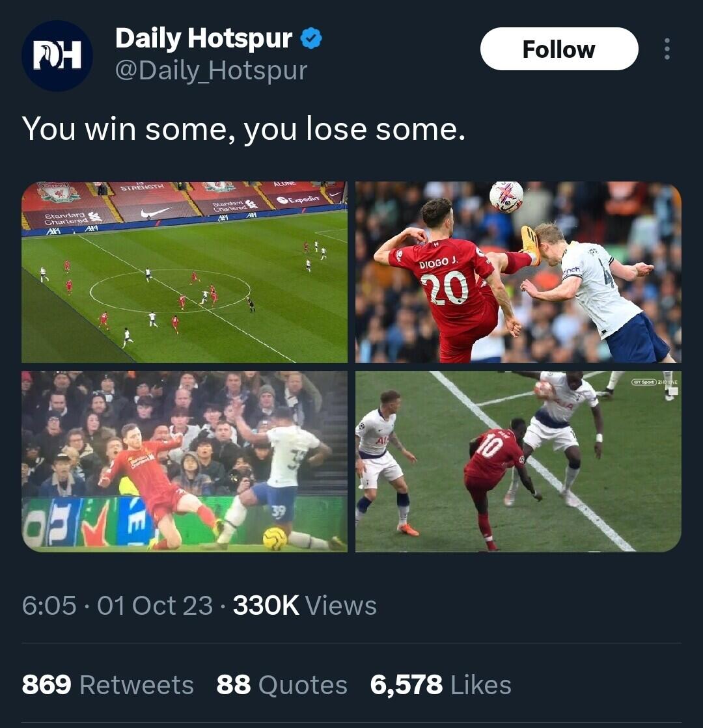Open the three-dot more options menu

(x=667, y=49)
